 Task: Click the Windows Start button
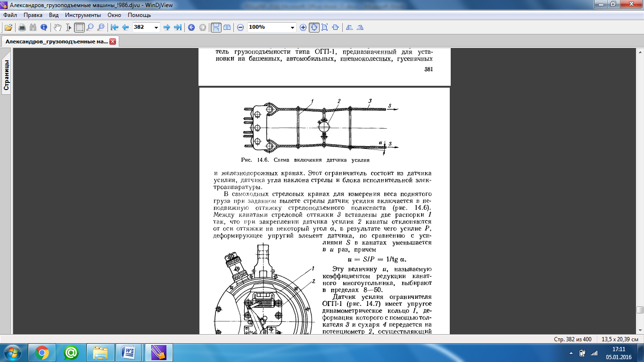13,352
